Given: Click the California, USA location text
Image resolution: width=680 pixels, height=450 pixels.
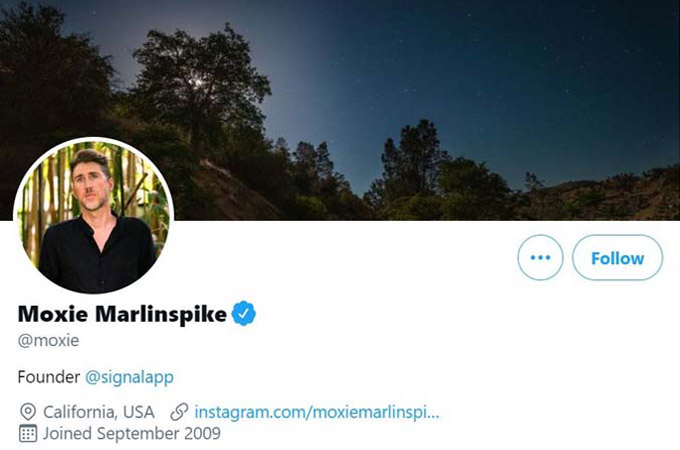Looking at the screenshot, I should point(99,412).
